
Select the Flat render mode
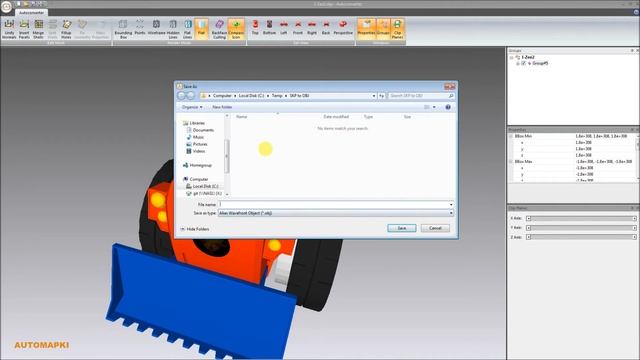201,29
